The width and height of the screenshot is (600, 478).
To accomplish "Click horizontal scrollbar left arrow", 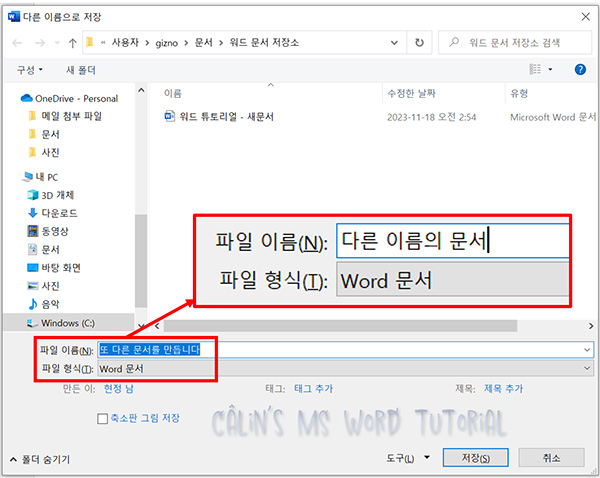I will tap(157, 326).
